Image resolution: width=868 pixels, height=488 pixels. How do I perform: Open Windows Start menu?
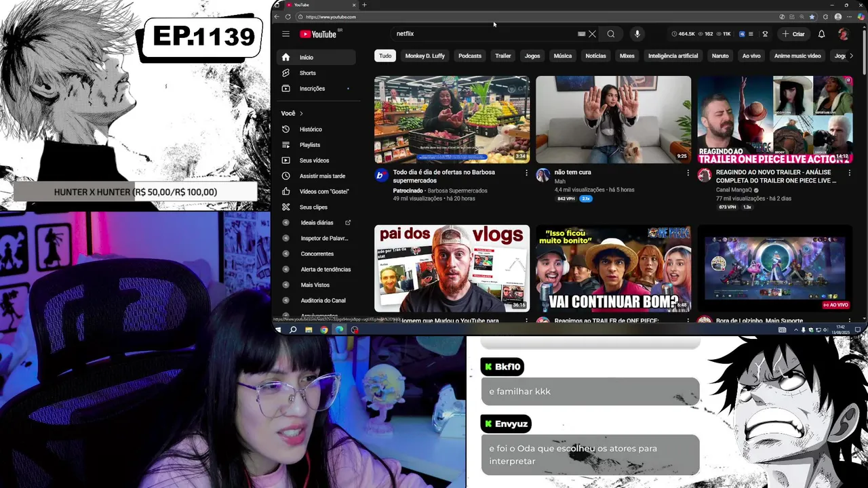(278, 330)
